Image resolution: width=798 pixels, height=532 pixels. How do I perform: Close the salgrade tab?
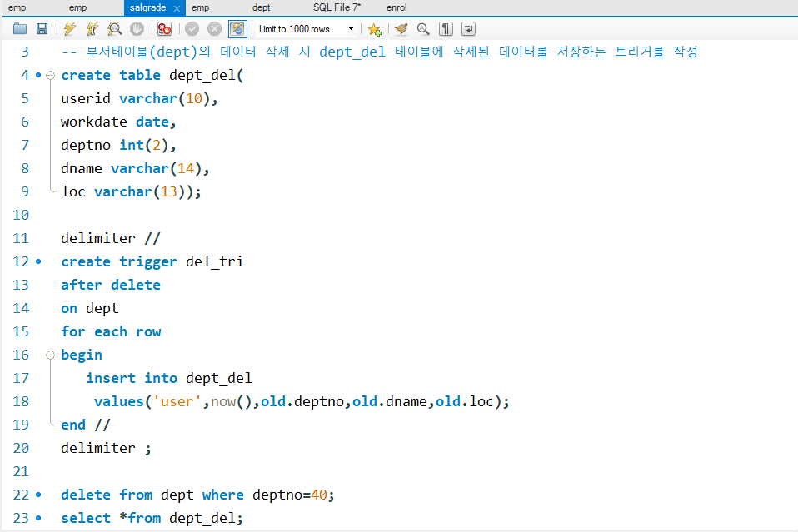177,8
